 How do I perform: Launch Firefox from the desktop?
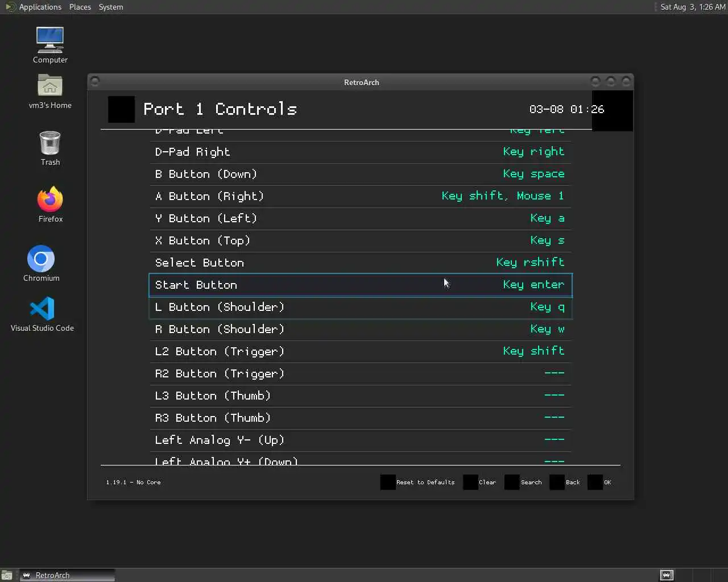pos(50,205)
